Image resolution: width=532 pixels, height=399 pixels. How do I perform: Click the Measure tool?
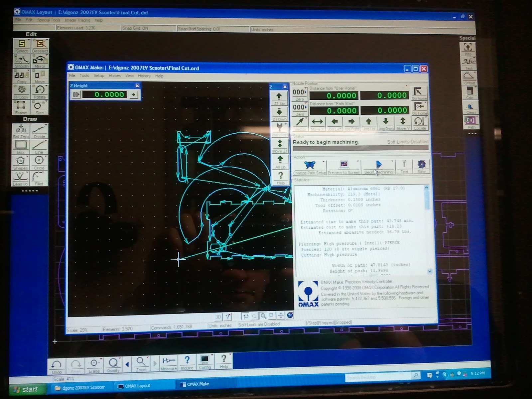[169, 363]
